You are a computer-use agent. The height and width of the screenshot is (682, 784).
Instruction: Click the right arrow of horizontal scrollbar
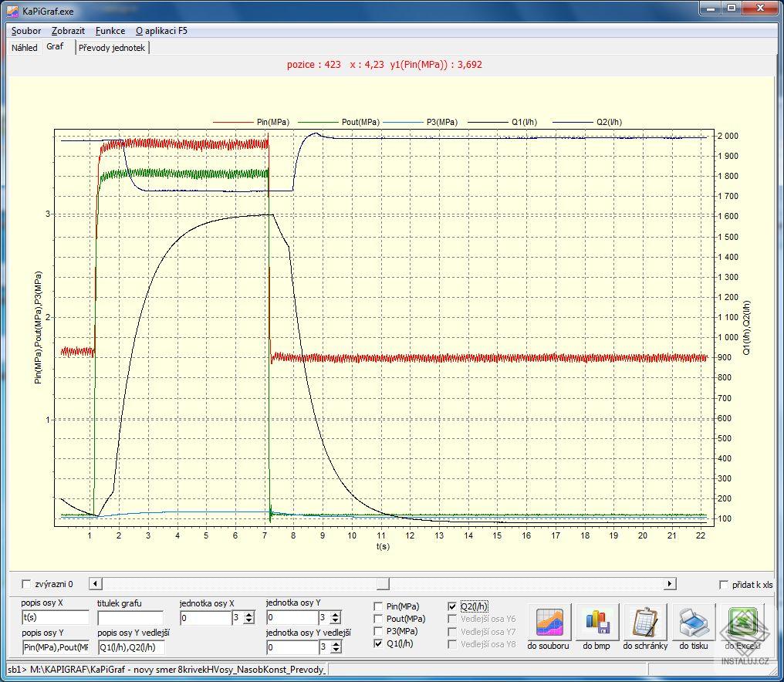(670, 584)
